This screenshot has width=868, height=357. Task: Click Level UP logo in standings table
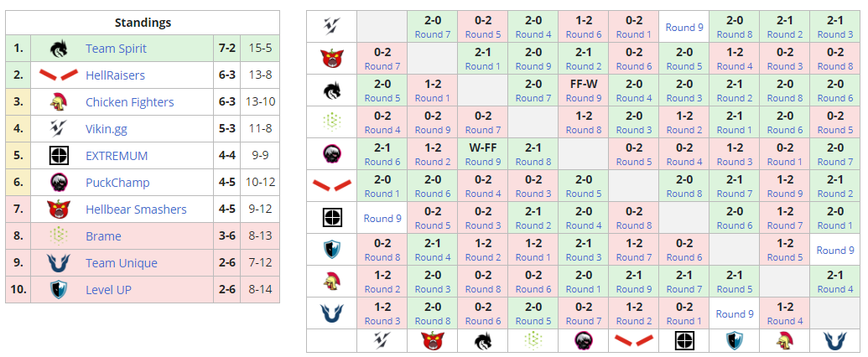[58, 290]
